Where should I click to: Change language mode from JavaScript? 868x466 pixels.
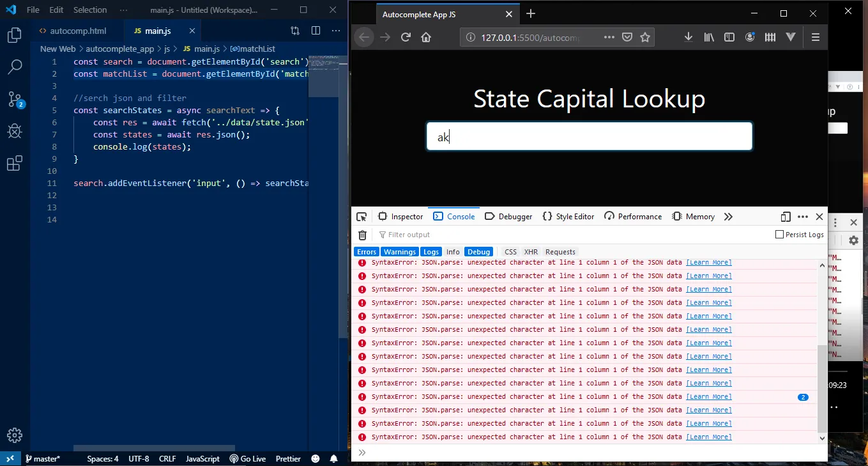tap(202, 459)
